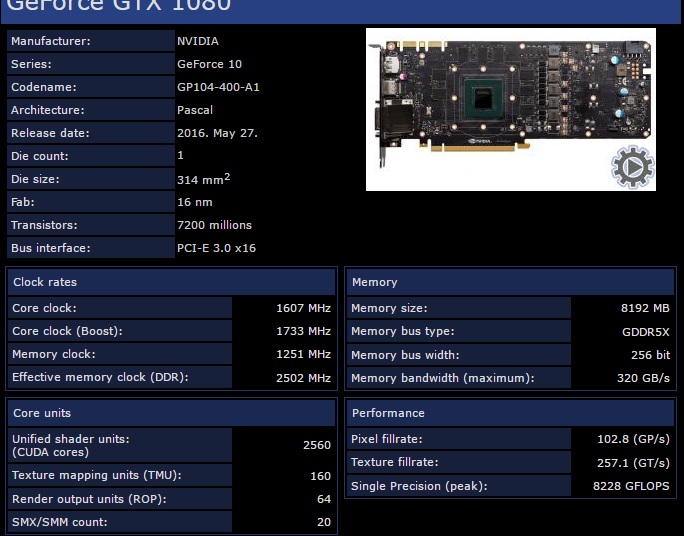Select the Die count label

click(40, 156)
